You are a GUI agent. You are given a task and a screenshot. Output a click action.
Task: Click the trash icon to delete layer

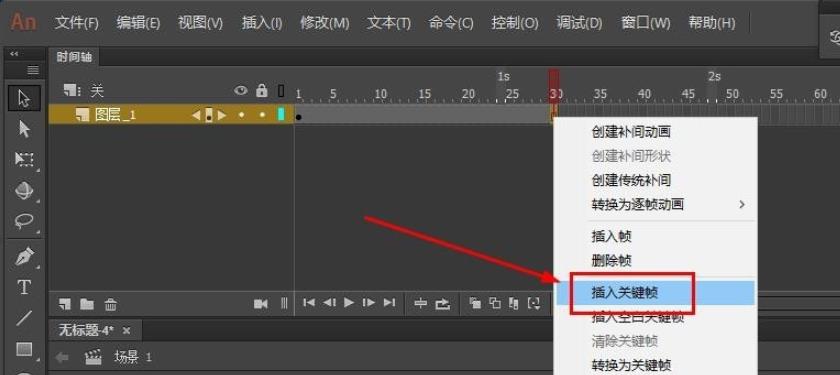(110, 304)
